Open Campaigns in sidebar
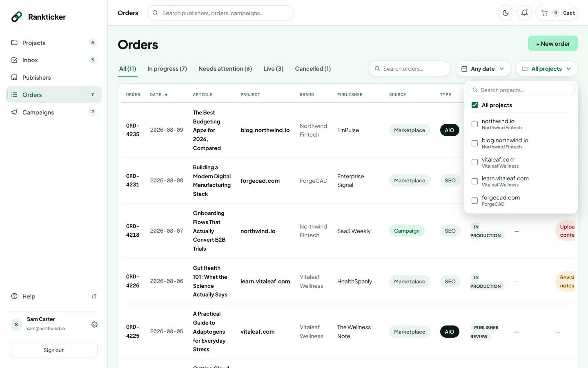The width and height of the screenshot is (588, 368). (x=53, y=112)
